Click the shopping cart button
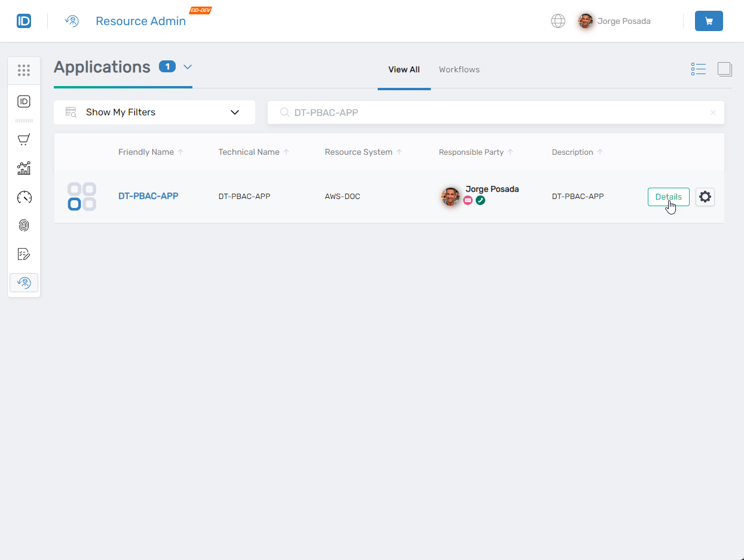This screenshot has width=744, height=560. [x=709, y=21]
